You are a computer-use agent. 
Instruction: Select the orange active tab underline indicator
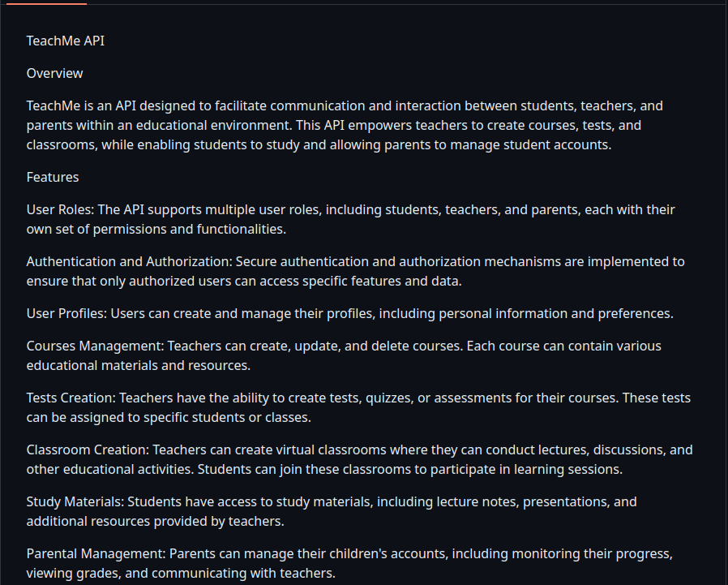point(45,3)
